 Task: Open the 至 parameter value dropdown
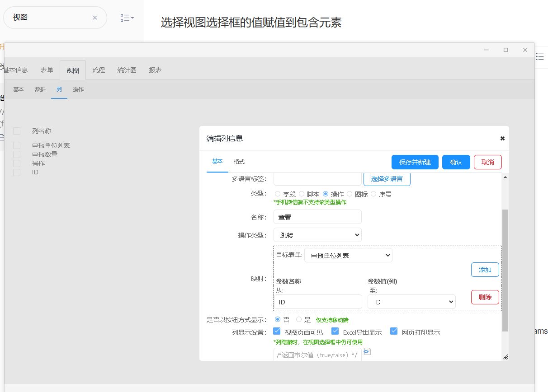(411, 302)
